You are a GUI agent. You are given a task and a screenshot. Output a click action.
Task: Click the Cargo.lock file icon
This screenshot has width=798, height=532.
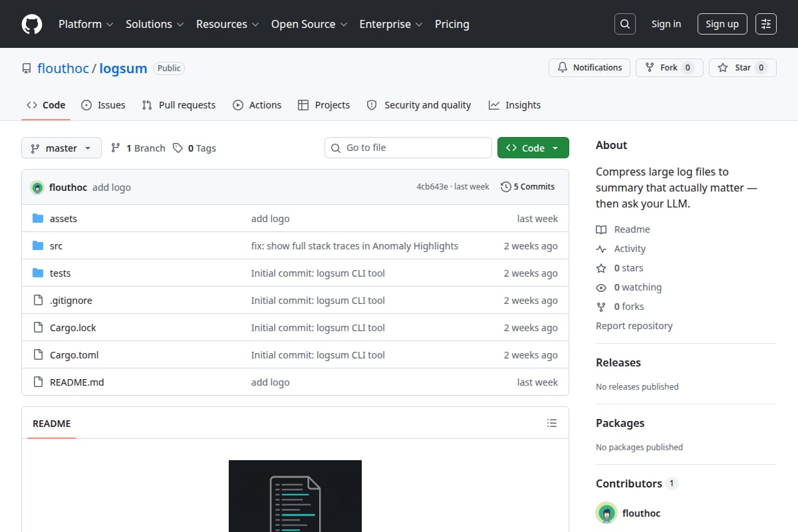[x=38, y=328]
